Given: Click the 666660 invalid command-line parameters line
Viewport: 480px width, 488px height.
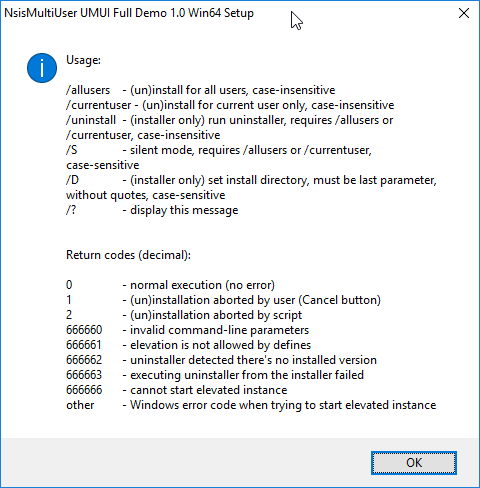Looking at the screenshot, I should point(187,330).
